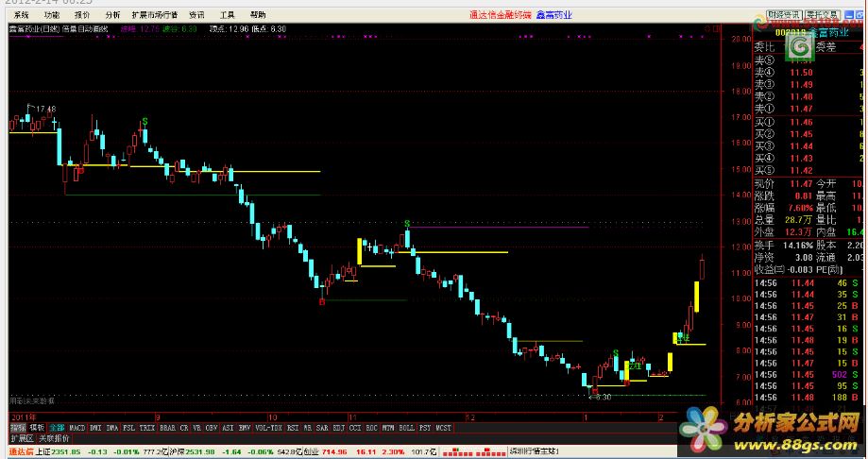Select the ASI indicator tab
The width and height of the screenshot is (868, 459).
point(228,428)
